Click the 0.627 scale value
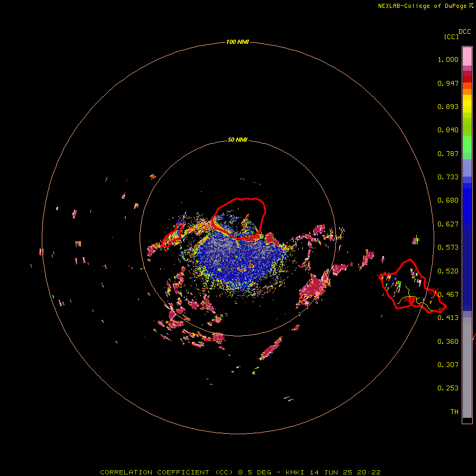476x476 pixels. point(448,224)
